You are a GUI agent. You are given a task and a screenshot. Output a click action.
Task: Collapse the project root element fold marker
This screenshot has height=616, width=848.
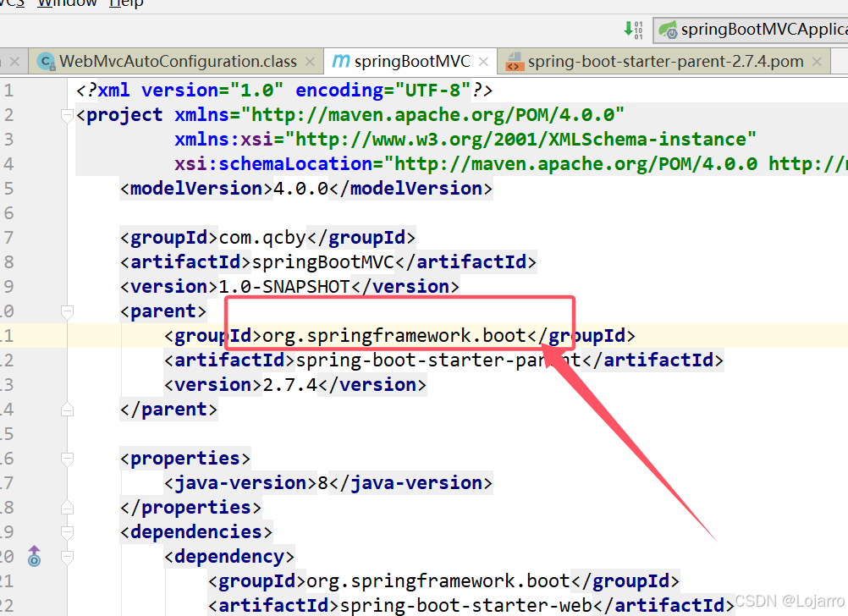67,115
